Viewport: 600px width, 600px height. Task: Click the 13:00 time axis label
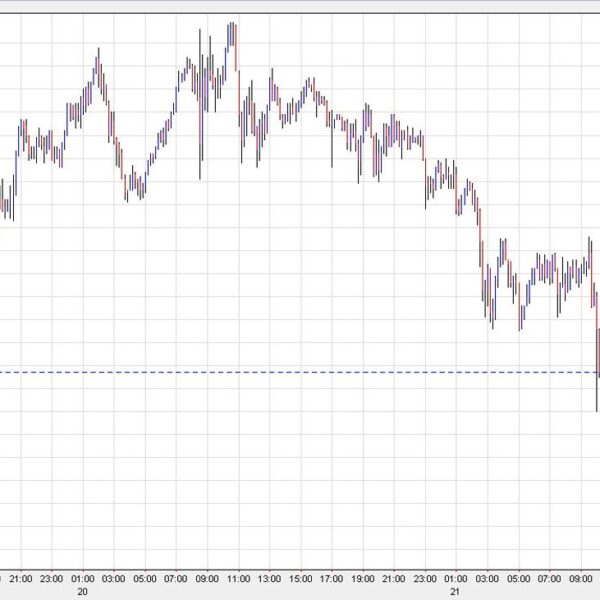pyautogui.click(x=269, y=579)
